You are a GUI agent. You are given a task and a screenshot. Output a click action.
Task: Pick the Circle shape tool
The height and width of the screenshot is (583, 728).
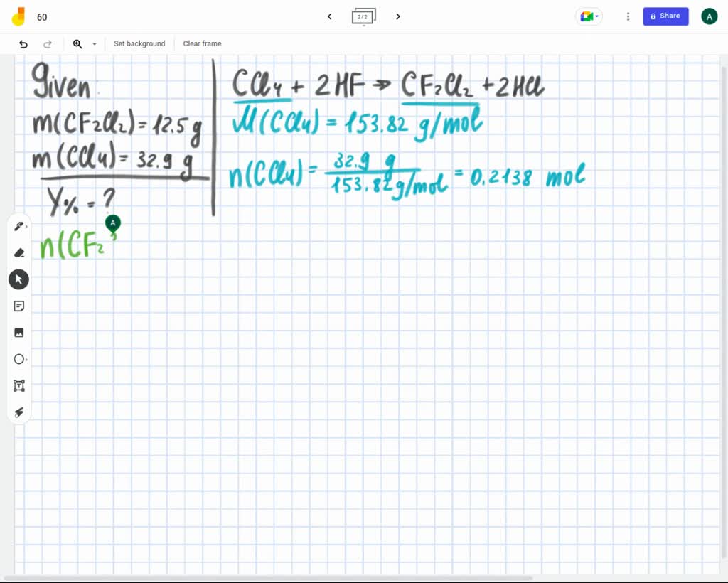tap(18, 359)
